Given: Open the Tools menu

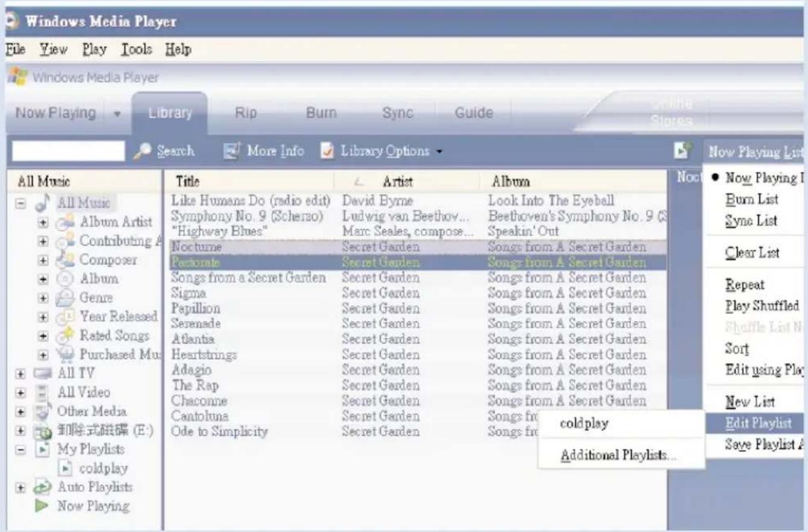Looking at the screenshot, I should coord(137,50).
